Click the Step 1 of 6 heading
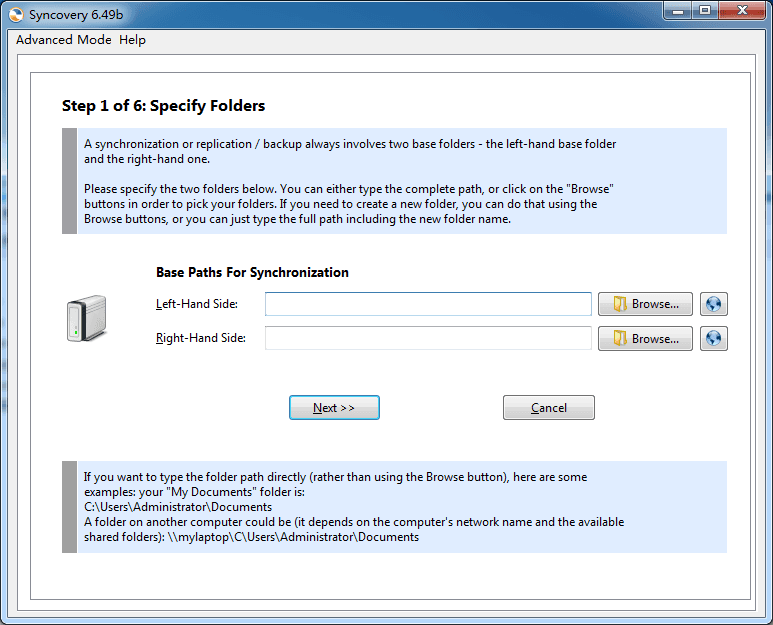Viewport: 773px width, 625px height. tap(163, 106)
